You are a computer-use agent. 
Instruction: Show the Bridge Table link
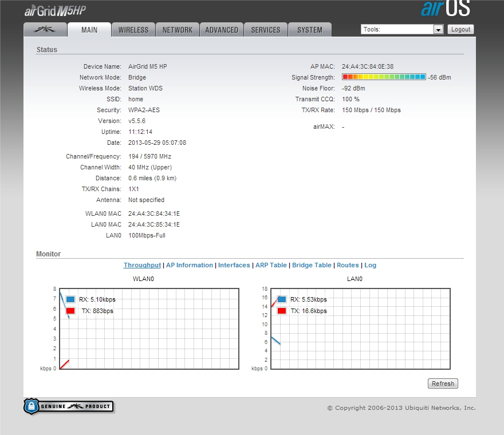point(312,265)
